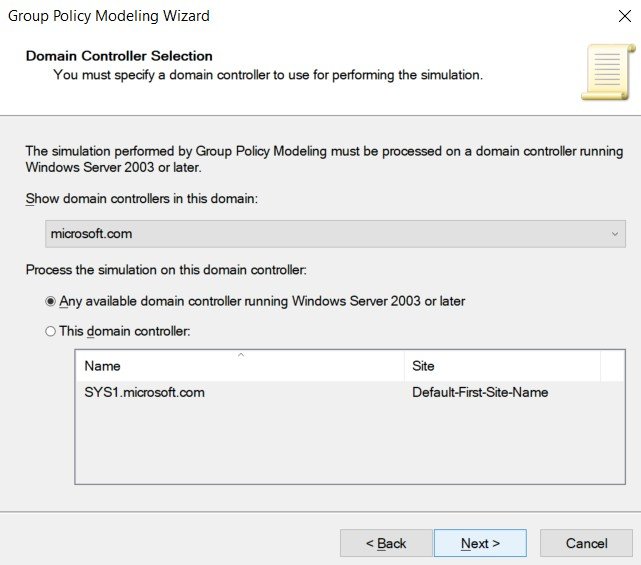Open the microsoft.com domain dropdown

[x=335, y=234]
